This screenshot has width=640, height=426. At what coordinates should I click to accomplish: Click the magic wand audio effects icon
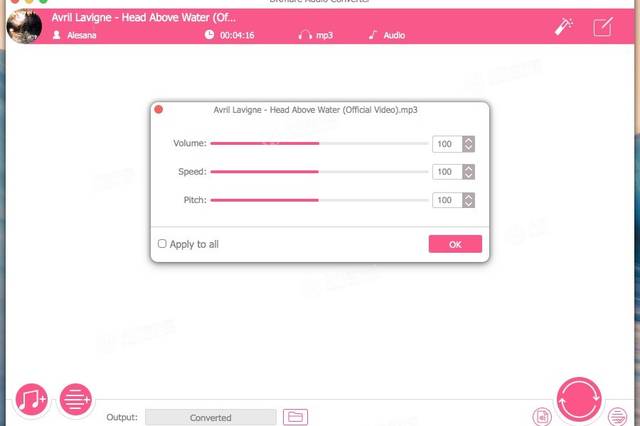[x=564, y=27]
